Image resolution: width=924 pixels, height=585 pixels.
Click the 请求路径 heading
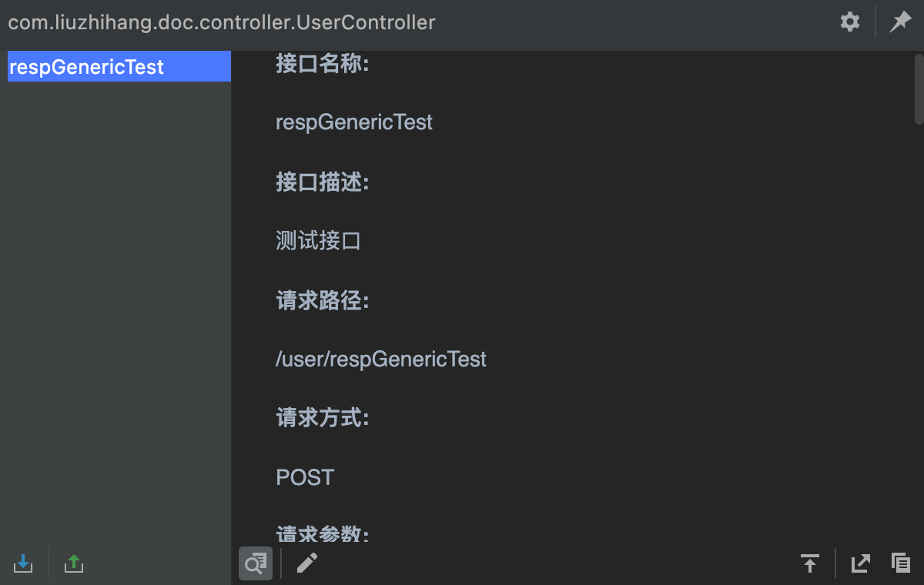(x=323, y=300)
